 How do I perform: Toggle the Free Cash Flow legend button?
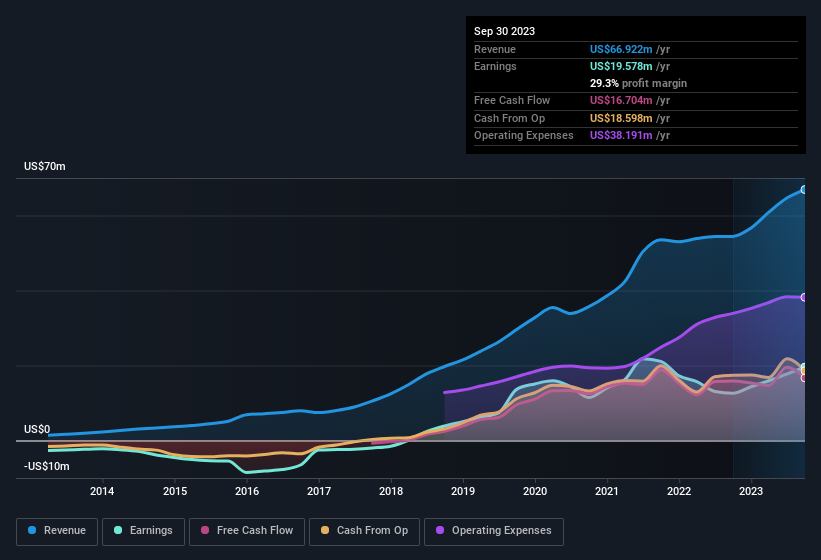coord(247,531)
